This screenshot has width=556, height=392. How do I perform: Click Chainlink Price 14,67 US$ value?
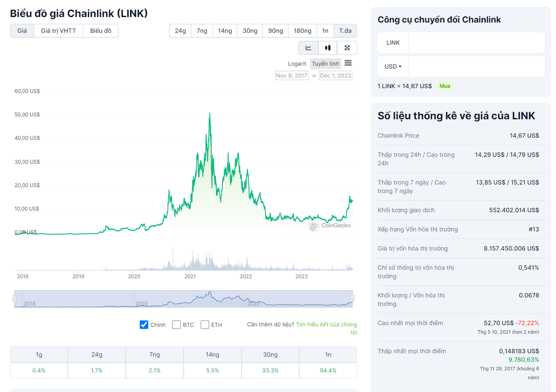click(524, 135)
